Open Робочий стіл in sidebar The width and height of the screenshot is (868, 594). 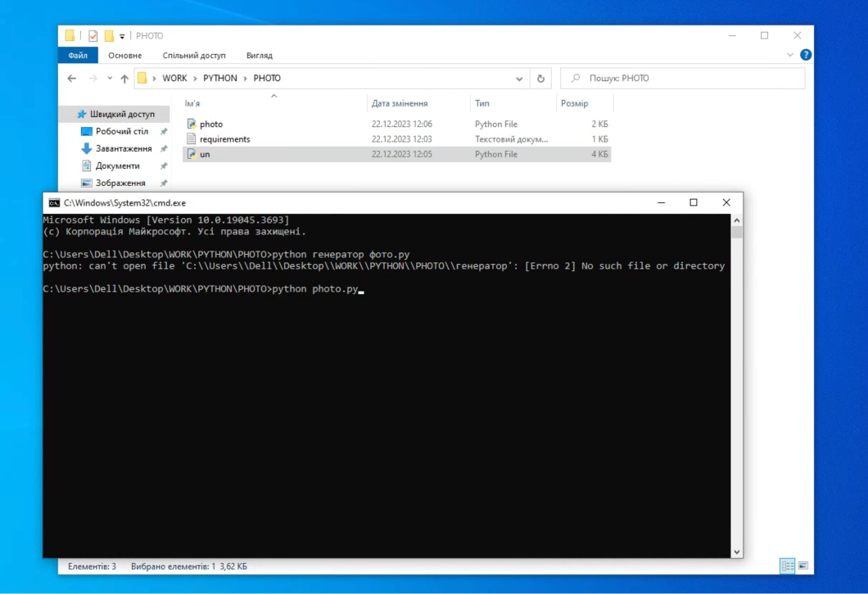[122, 131]
